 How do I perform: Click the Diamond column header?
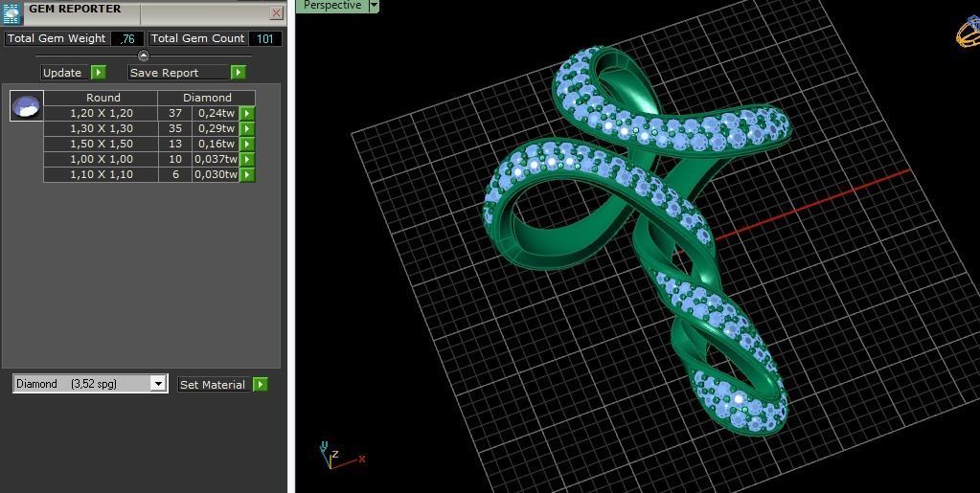[207, 98]
